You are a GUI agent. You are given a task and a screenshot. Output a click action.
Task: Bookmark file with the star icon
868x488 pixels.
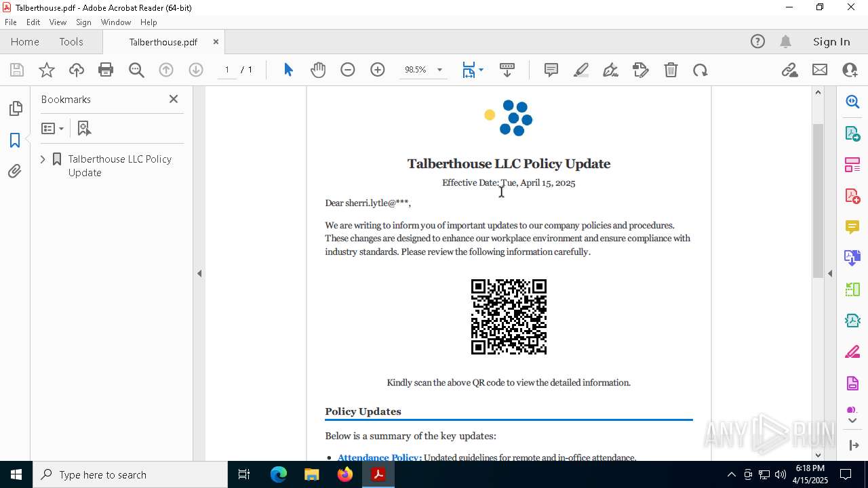click(47, 70)
